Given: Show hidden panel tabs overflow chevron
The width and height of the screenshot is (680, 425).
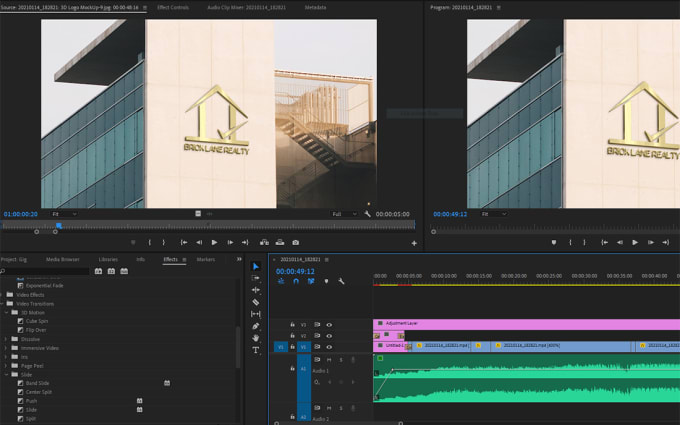Looking at the screenshot, I should point(239,259).
